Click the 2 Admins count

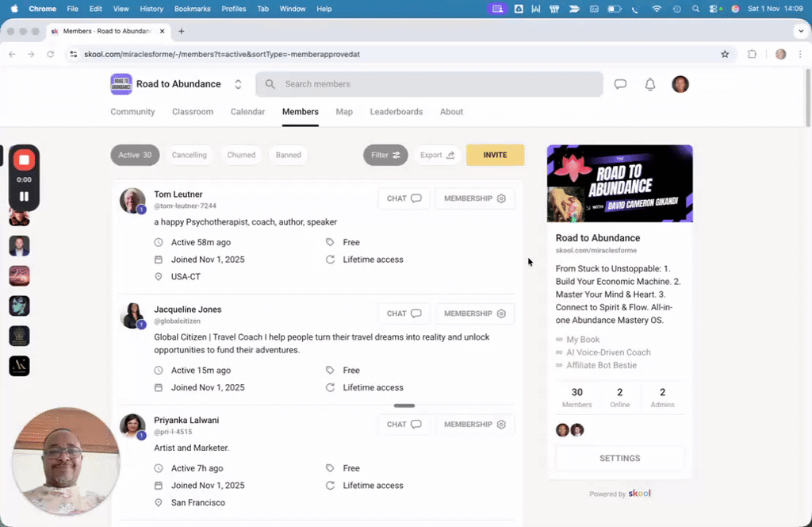click(x=662, y=398)
